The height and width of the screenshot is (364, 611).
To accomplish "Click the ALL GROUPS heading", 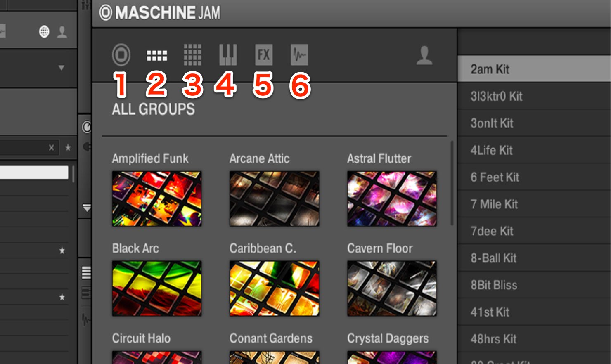I will (x=153, y=109).
